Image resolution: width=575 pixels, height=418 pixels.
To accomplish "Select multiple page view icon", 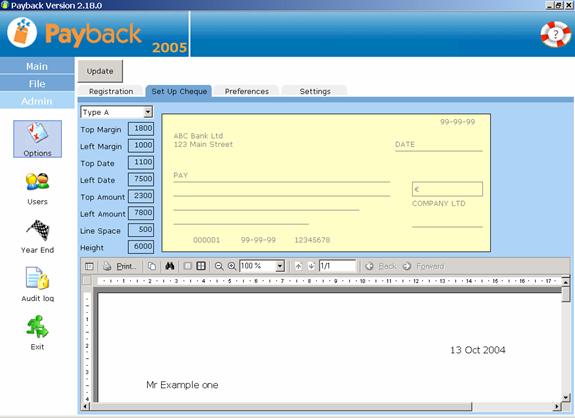I will [201, 266].
